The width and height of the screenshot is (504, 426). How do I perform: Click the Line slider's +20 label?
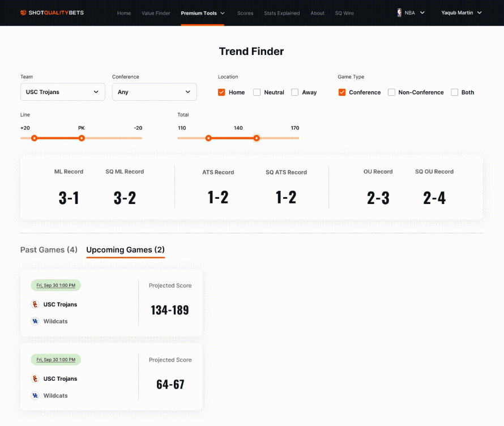click(x=25, y=128)
